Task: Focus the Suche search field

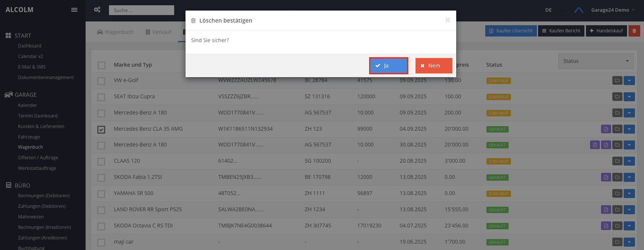Action: pos(141,10)
